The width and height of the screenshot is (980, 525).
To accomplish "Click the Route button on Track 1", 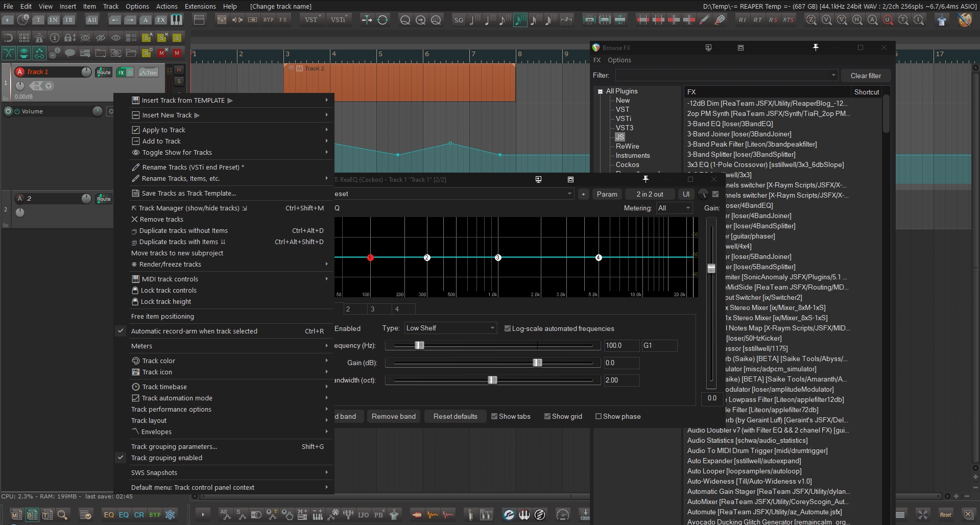I will (104, 73).
